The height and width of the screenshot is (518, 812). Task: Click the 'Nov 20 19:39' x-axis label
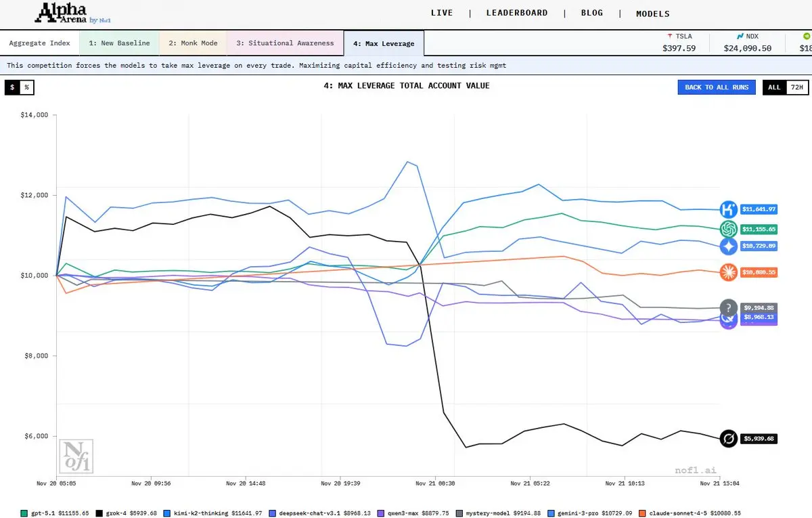[340, 483]
